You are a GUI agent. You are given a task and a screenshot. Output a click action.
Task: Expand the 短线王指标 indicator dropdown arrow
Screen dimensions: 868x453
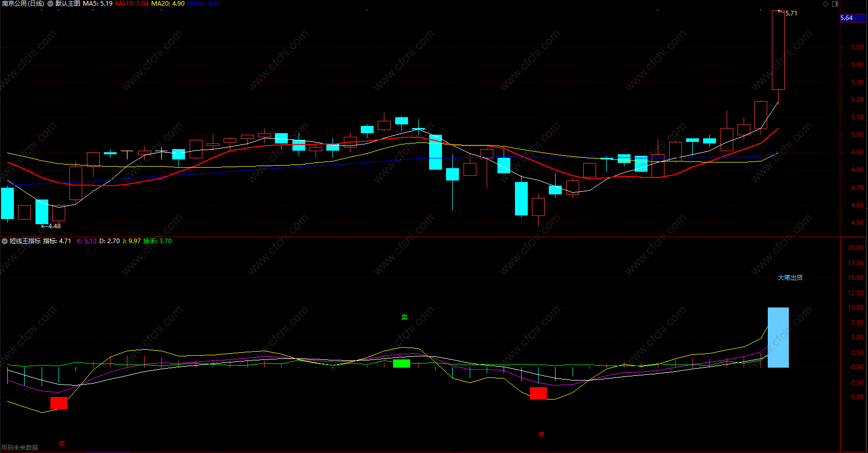coord(5,241)
